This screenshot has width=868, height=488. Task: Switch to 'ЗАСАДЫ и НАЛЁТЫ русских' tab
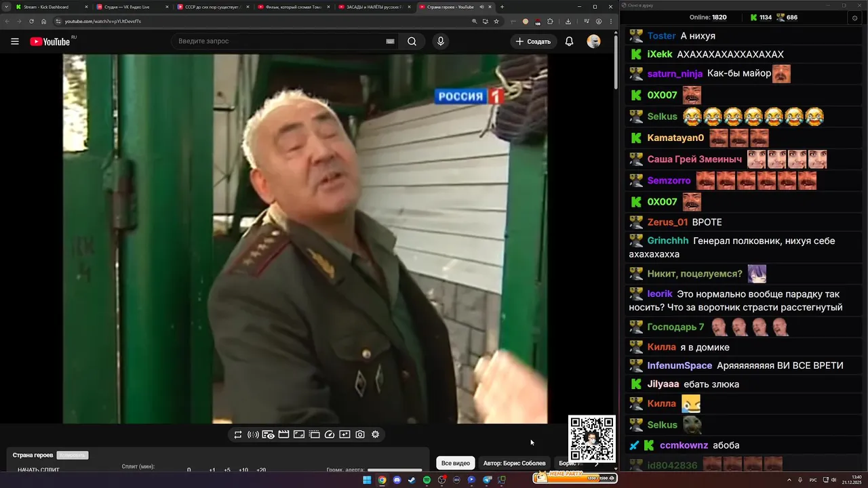pyautogui.click(x=373, y=7)
